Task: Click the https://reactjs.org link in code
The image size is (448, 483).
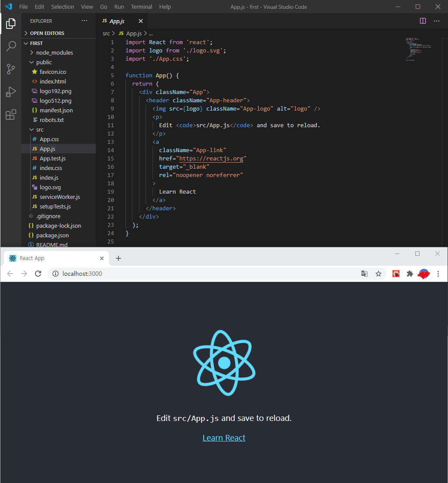Action: 212,158
